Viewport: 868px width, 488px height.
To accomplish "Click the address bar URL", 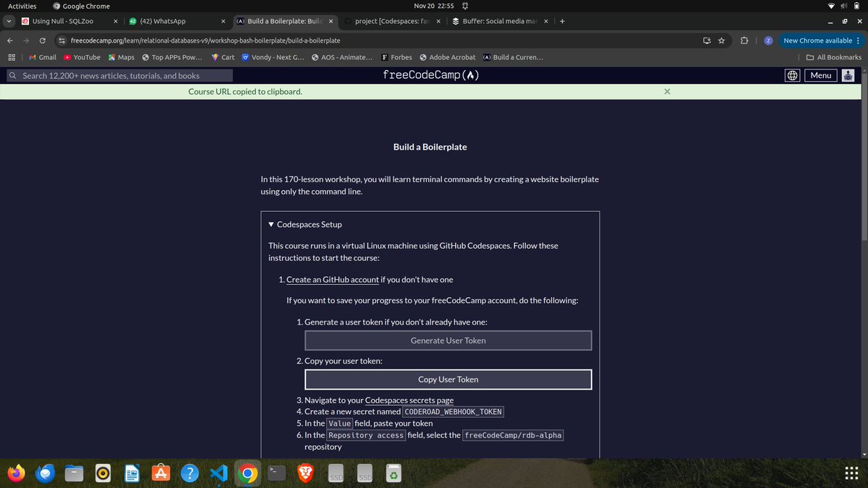I will pos(205,40).
